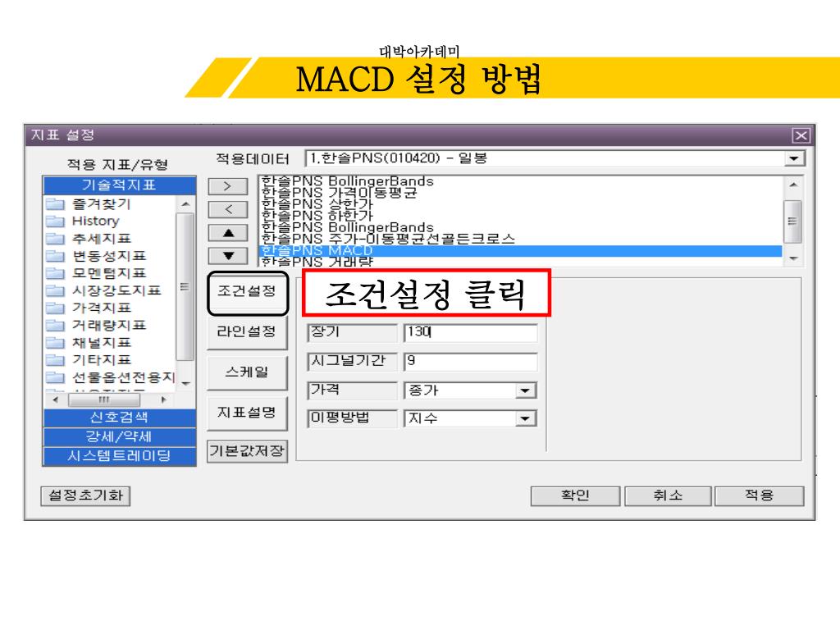This screenshot has width=840, height=630.
Task: Click the 설정초기화 button
Action: point(85,495)
